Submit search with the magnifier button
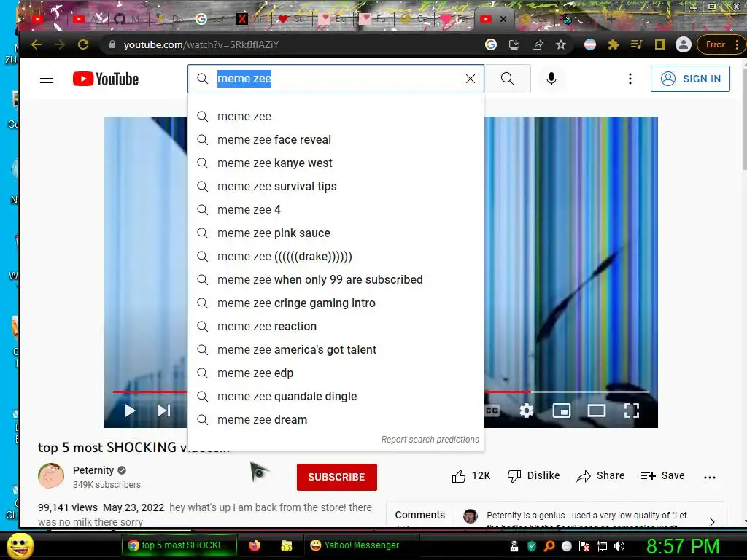747x560 pixels. (508, 79)
